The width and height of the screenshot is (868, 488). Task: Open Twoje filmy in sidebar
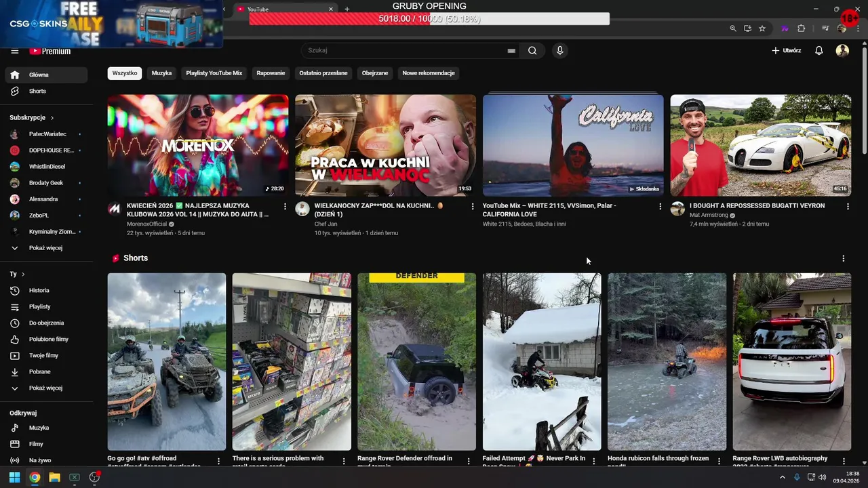[46, 355]
